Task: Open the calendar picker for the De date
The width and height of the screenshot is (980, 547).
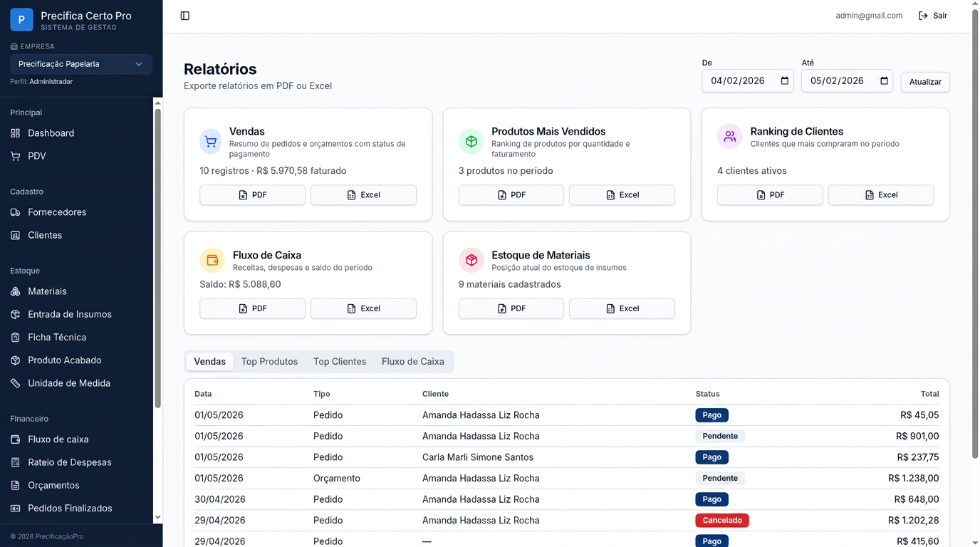Action: point(785,81)
